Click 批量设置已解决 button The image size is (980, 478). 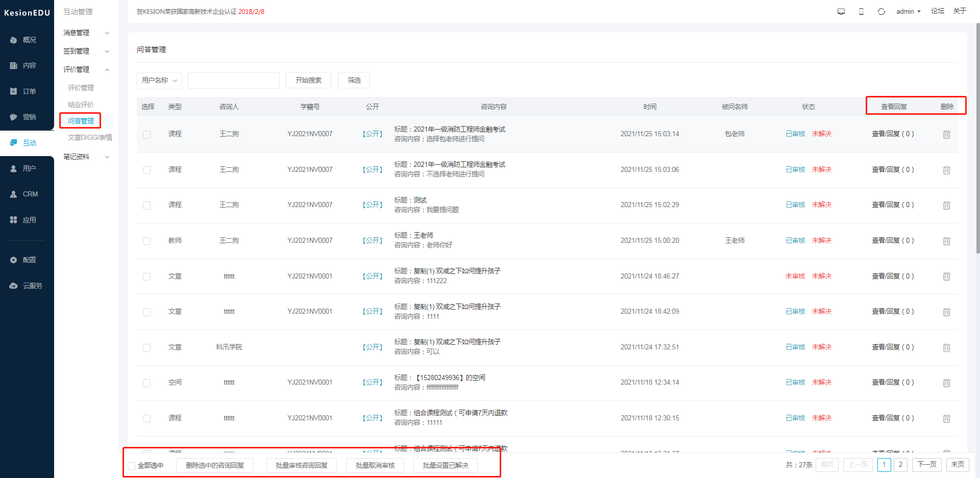(445, 465)
